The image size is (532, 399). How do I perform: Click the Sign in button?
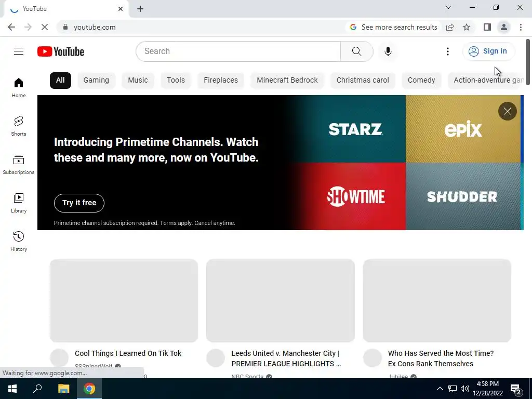pos(488,51)
